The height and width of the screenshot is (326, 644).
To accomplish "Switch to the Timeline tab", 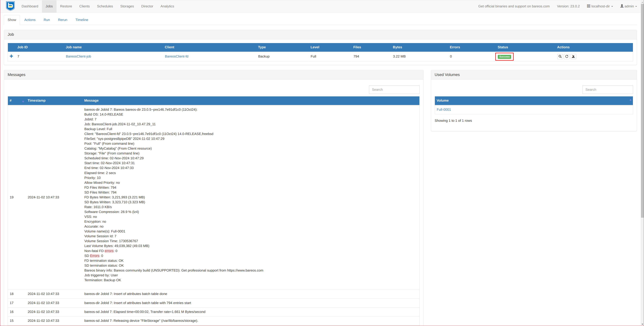I will tap(82, 20).
